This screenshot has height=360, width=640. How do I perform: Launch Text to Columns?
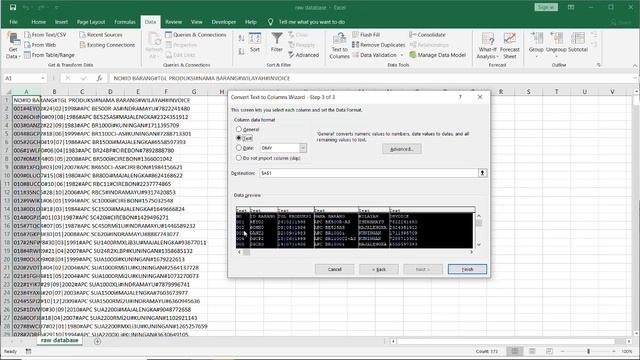tap(339, 45)
